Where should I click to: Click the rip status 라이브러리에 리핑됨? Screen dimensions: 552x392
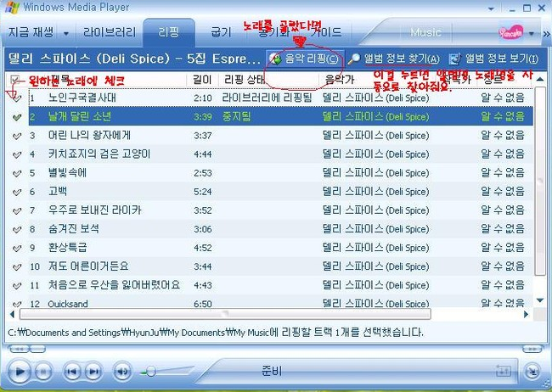click(267, 98)
